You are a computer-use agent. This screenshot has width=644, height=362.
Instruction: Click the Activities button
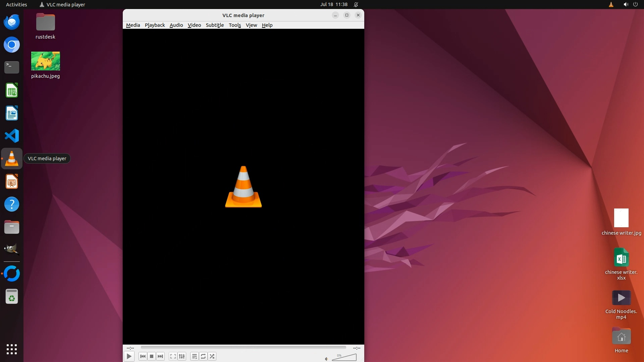[16, 4]
